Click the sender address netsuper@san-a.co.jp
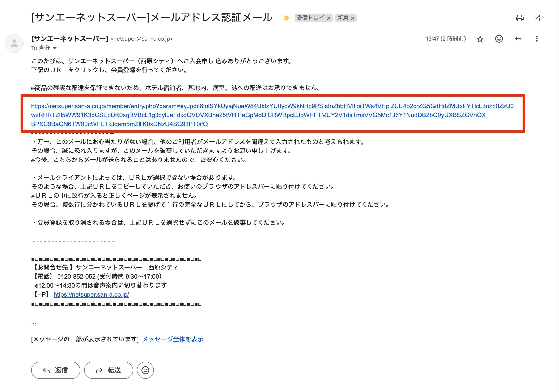This screenshot has width=559, height=392. pos(142,39)
